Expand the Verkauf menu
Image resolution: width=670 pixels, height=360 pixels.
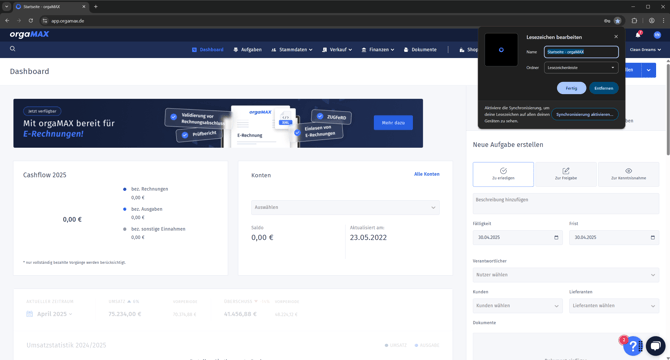tap(337, 50)
